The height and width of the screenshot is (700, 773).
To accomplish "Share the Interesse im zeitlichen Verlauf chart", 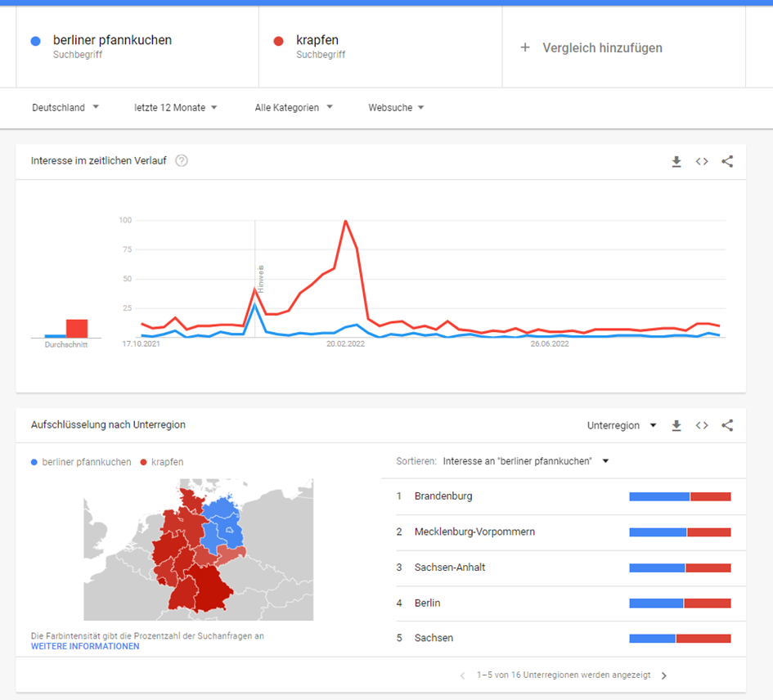I will pos(727,161).
